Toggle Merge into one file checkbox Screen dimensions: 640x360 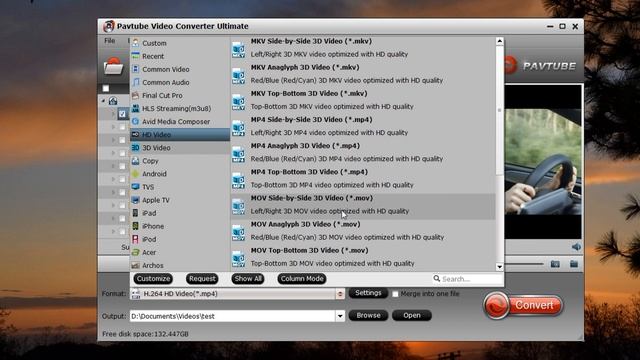(395, 294)
